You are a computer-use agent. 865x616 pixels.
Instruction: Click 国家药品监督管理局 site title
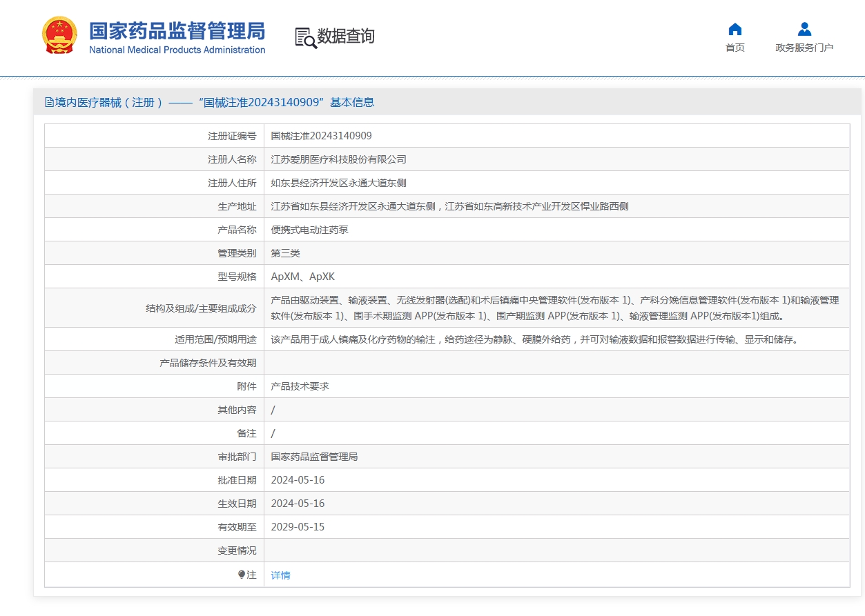click(177, 31)
